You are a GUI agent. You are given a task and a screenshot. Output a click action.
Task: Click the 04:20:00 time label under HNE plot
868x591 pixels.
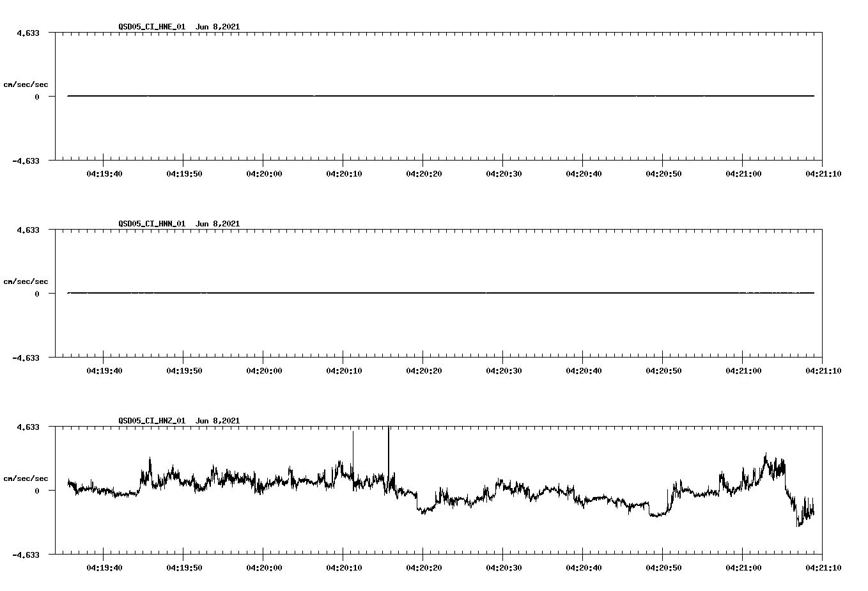[x=264, y=173]
